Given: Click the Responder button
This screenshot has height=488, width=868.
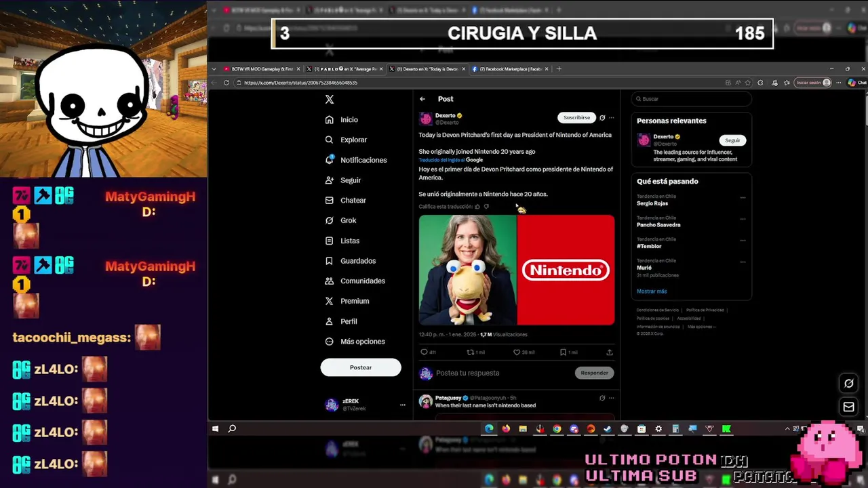Looking at the screenshot, I should point(594,373).
